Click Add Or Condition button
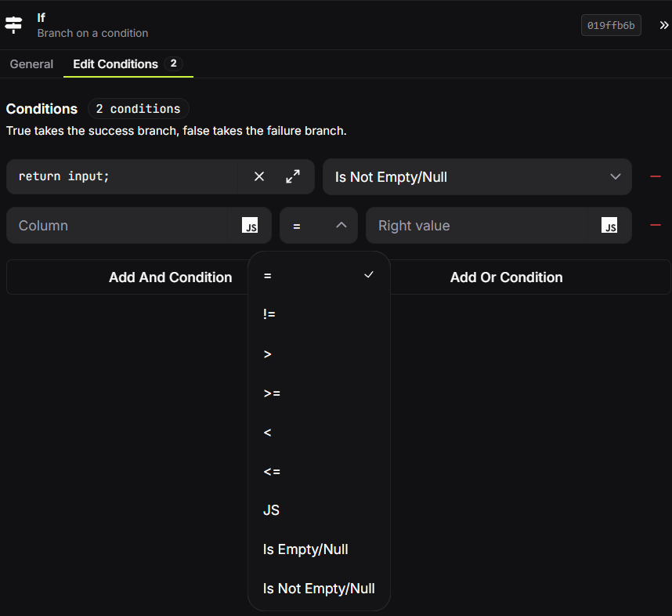This screenshot has height=616, width=672. tap(506, 277)
